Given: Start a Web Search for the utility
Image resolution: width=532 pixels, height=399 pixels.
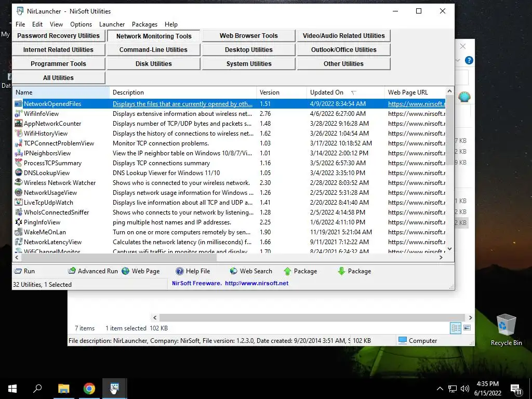Looking at the screenshot, I should 251,271.
